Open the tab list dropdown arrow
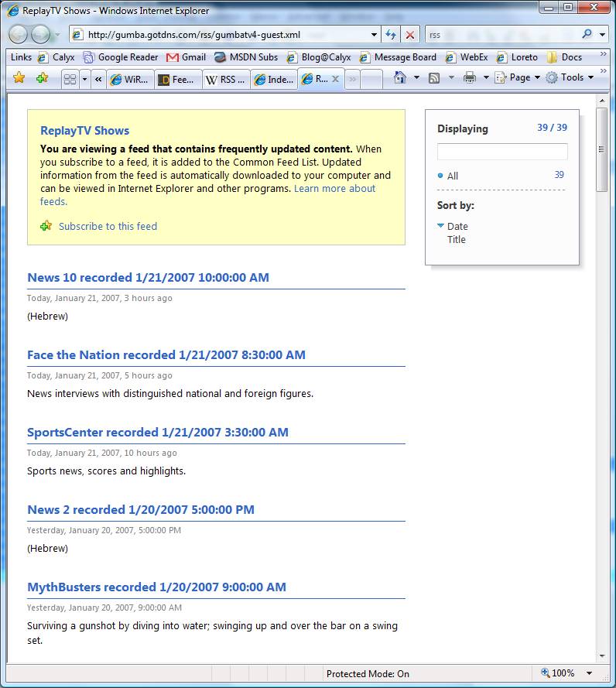 coord(84,80)
